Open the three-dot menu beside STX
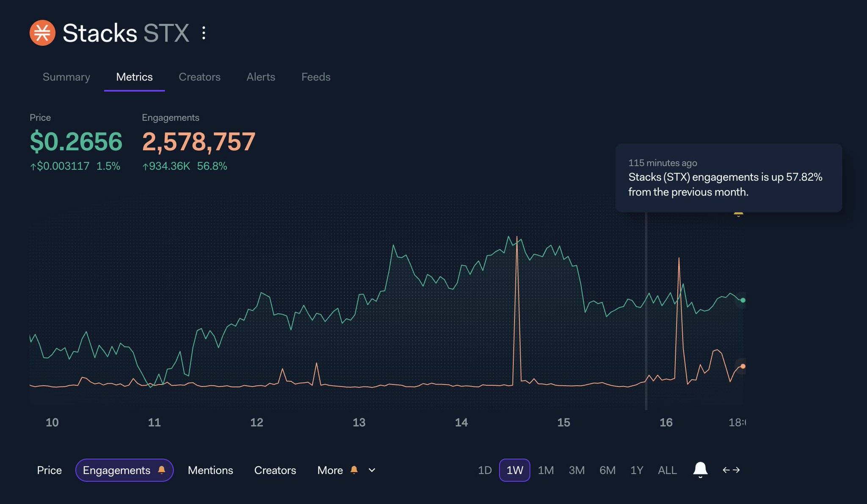 pyautogui.click(x=204, y=33)
